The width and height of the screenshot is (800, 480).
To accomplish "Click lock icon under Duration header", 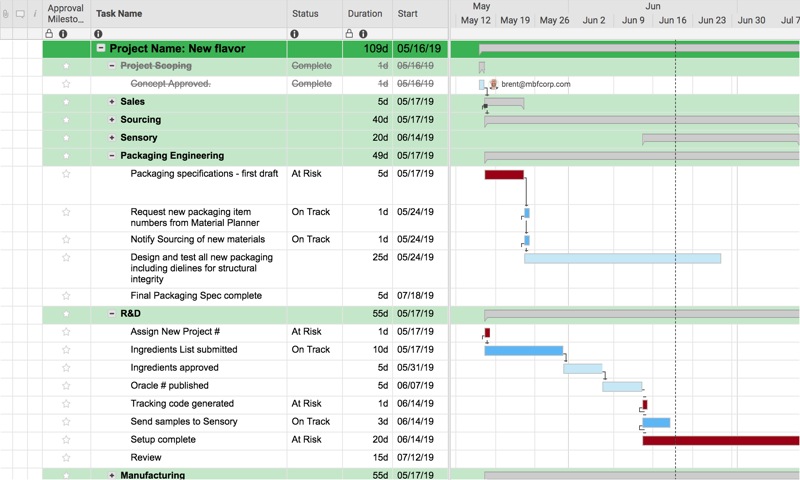I will [x=349, y=34].
